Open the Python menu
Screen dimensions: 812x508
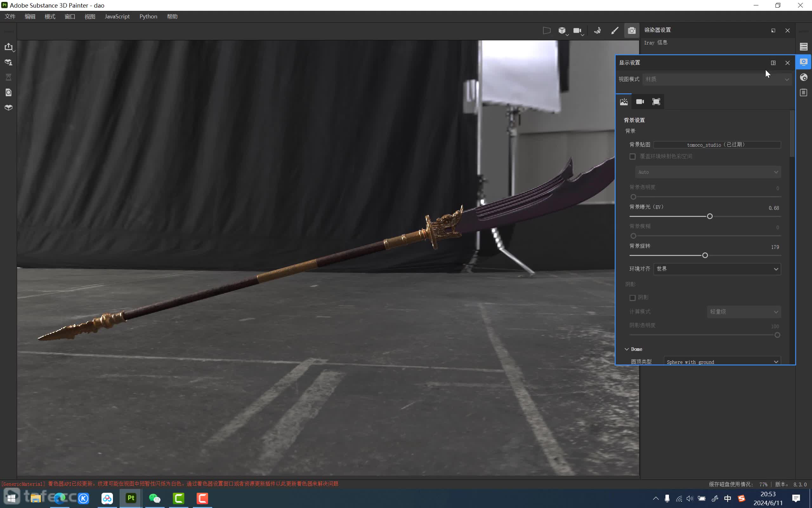[x=148, y=17]
